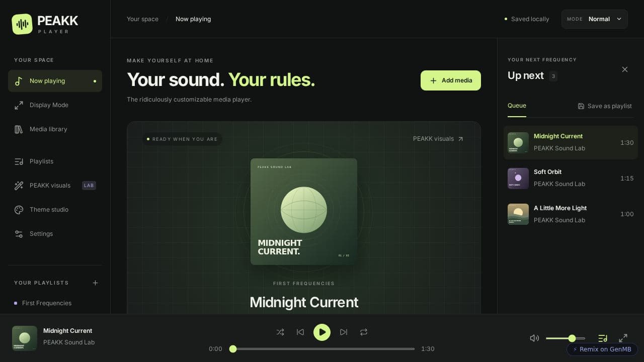The height and width of the screenshot is (362, 644).
Task: Click the Theme studio palette icon
Action: (19, 210)
